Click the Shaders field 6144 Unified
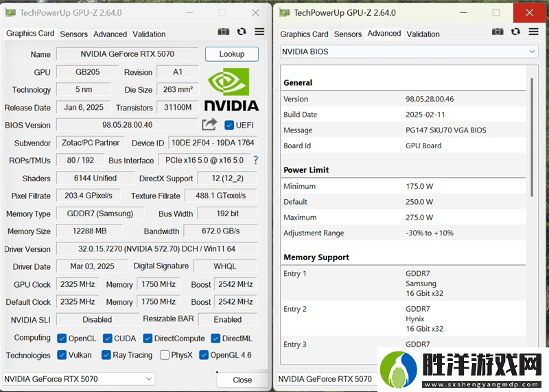Screen dimensions: 549x392 click(95, 178)
